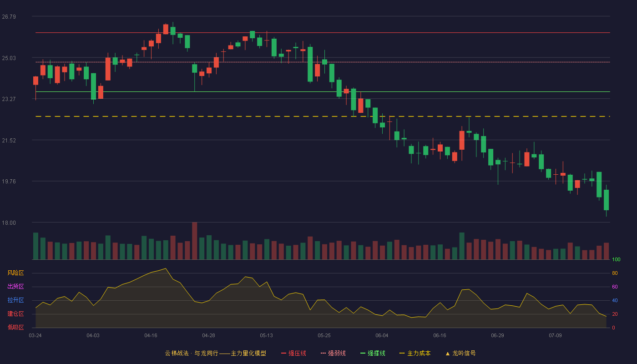Select the 风险区 zone label
Image resolution: width=637 pixels, height=364 pixels.
click(15, 273)
